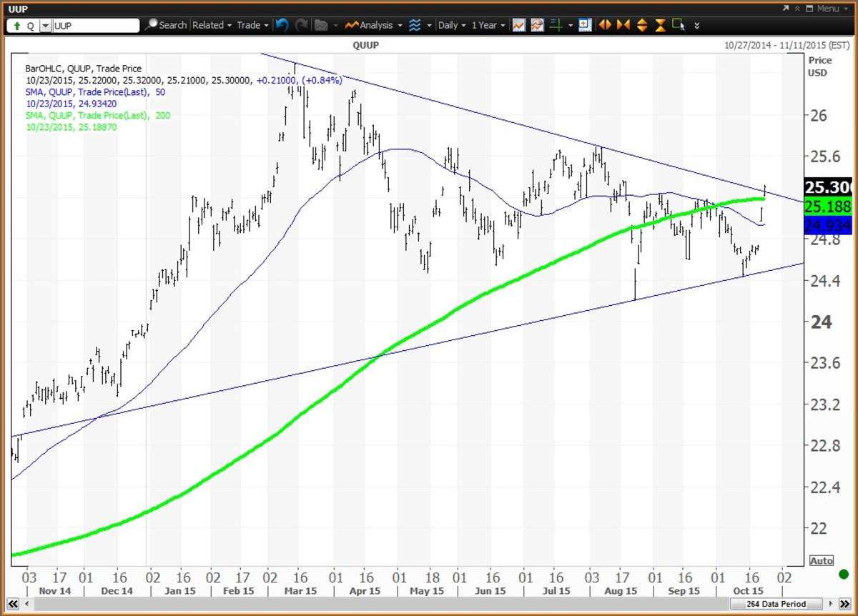Open the Daily interval dropdown

[x=452, y=25]
